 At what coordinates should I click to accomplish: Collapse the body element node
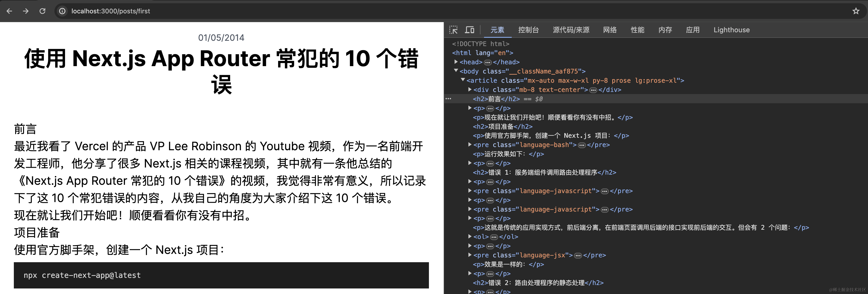(456, 71)
